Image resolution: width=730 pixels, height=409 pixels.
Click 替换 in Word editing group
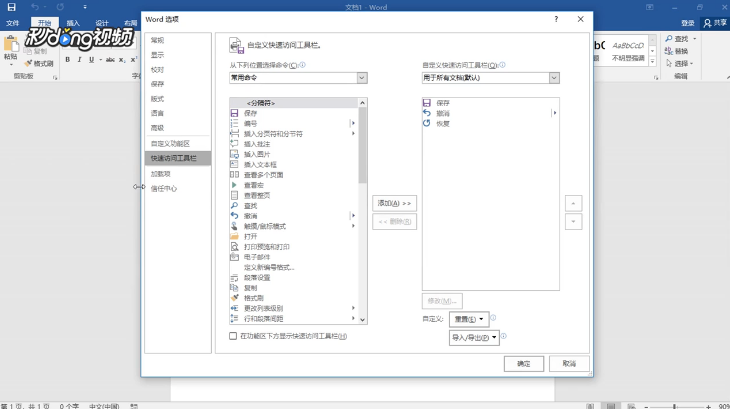pos(676,51)
